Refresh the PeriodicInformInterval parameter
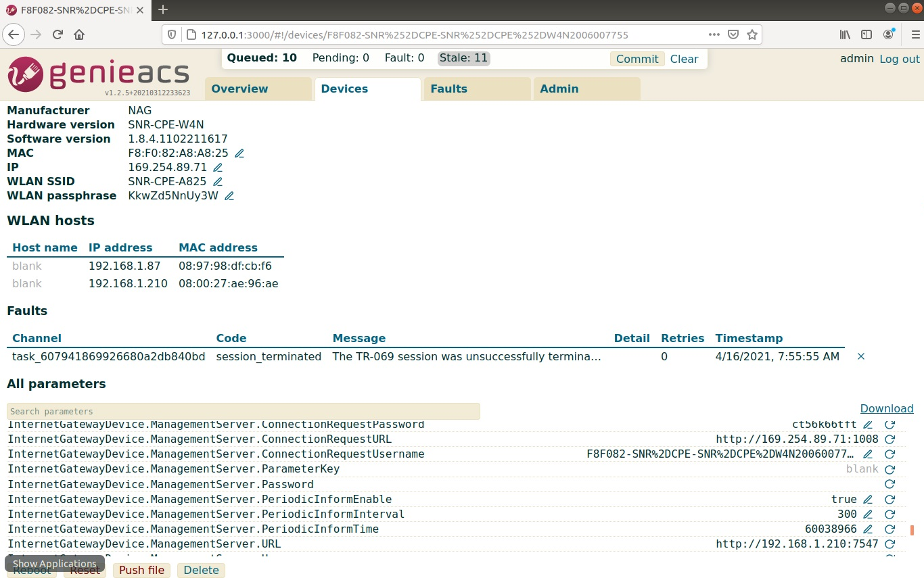 [890, 514]
